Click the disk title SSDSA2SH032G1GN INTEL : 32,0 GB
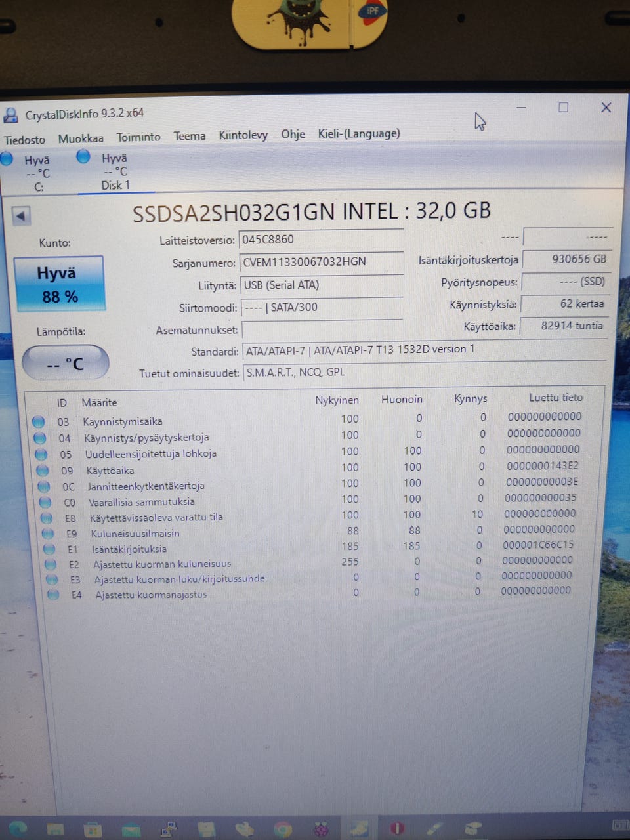This screenshot has width=630, height=840. [312, 211]
